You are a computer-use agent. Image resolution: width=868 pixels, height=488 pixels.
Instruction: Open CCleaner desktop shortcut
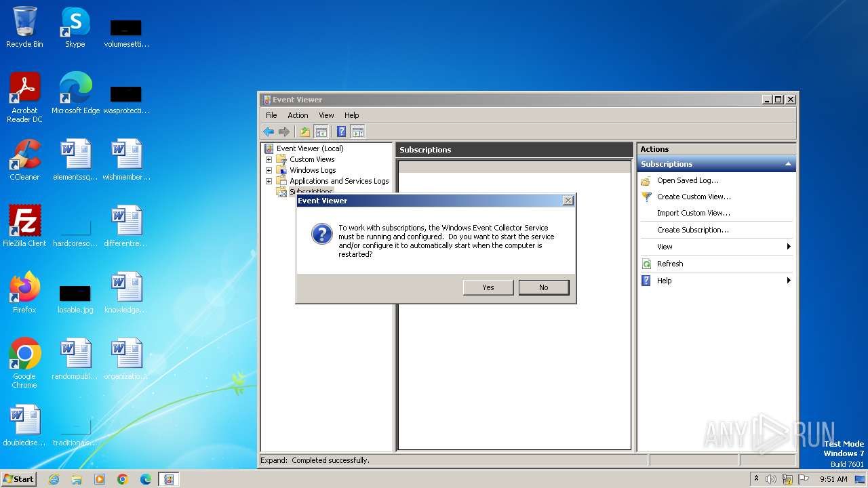click(24, 160)
